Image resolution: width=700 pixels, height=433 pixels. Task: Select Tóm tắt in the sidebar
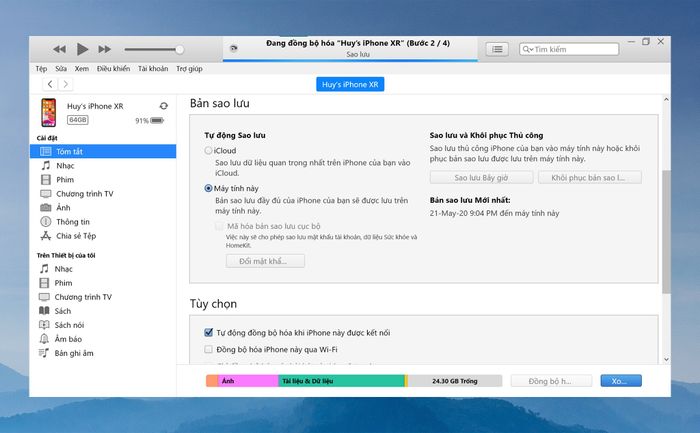[x=103, y=151]
